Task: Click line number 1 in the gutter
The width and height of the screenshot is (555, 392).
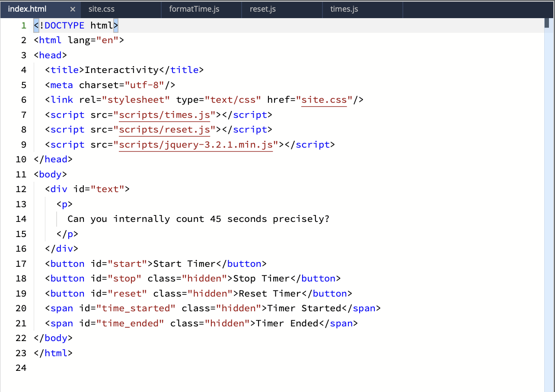Action: pyautogui.click(x=24, y=25)
